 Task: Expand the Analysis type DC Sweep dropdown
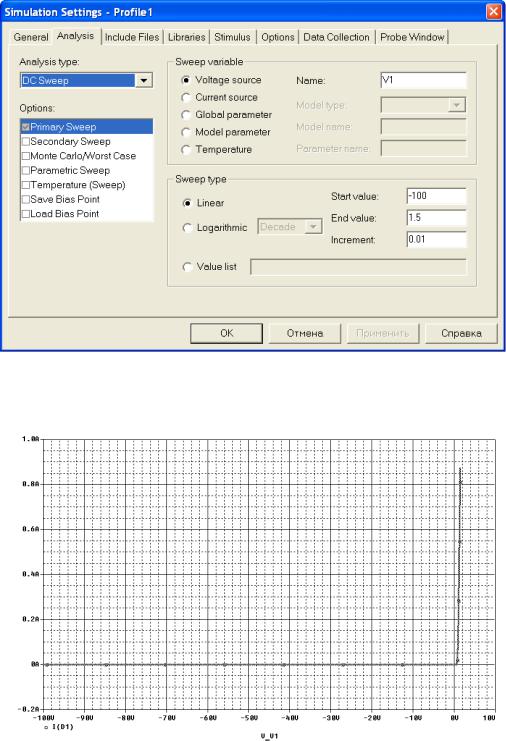(x=144, y=80)
